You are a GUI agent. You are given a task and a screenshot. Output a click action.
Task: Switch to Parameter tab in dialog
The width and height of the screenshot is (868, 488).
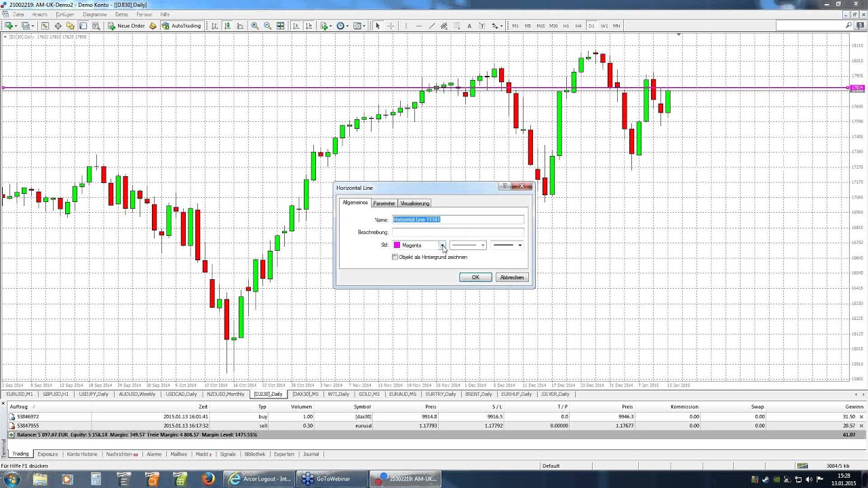(384, 203)
